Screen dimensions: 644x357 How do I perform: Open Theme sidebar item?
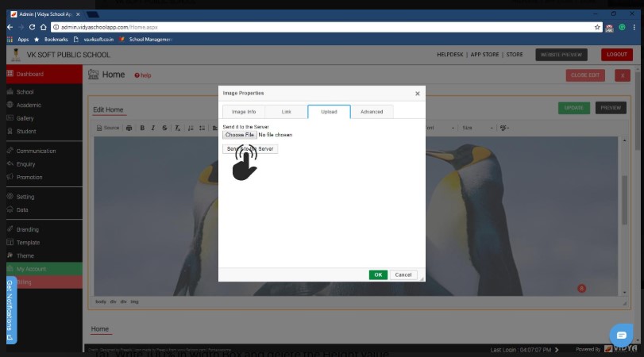coord(44,256)
